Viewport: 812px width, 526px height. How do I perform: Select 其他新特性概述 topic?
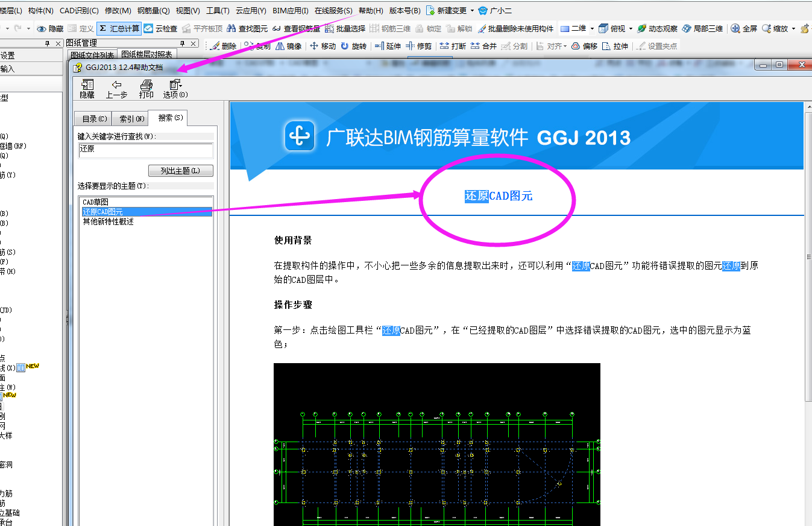pos(109,221)
